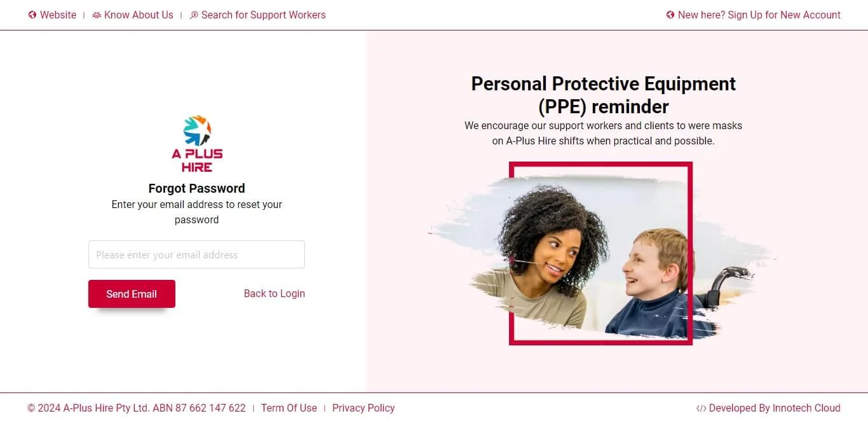Click the support worker and child photo
The width and height of the screenshot is (868, 423).
tap(600, 254)
